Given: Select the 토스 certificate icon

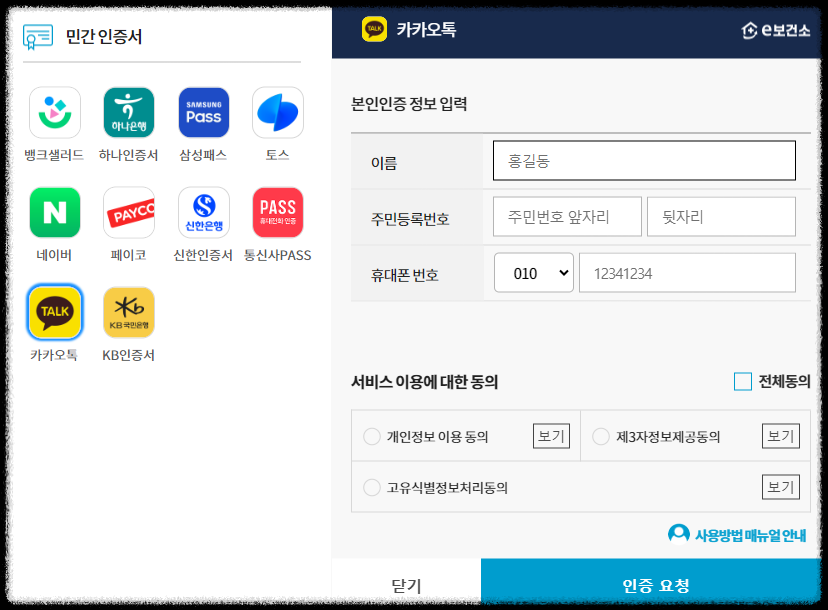Looking at the screenshot, I should (x=277, y=112).
